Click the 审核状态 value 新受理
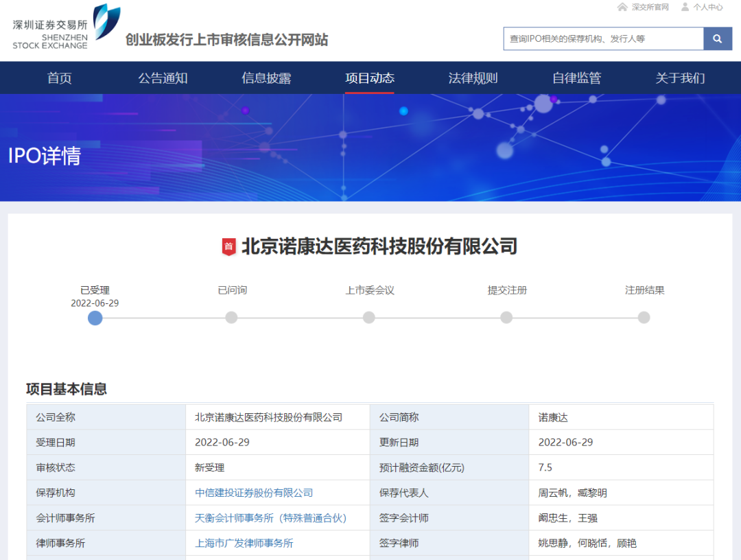Viewport: 741px width, 560px height. pos(209,468)
